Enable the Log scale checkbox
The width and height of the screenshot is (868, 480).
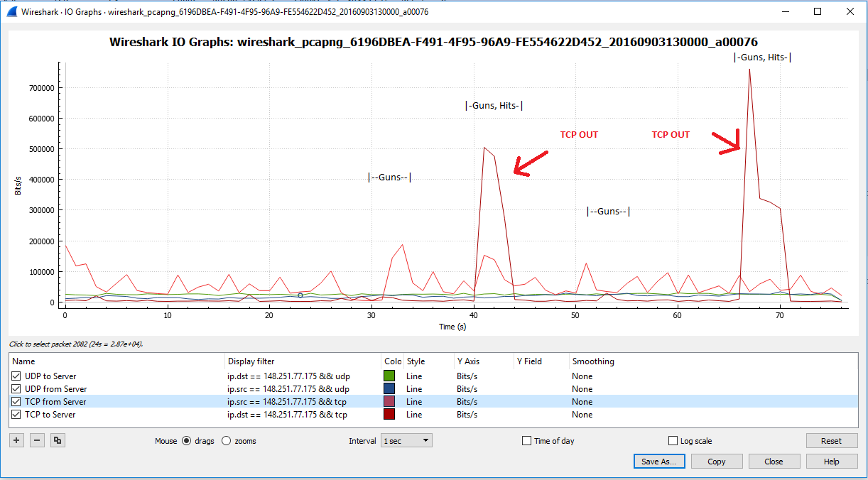673,441
